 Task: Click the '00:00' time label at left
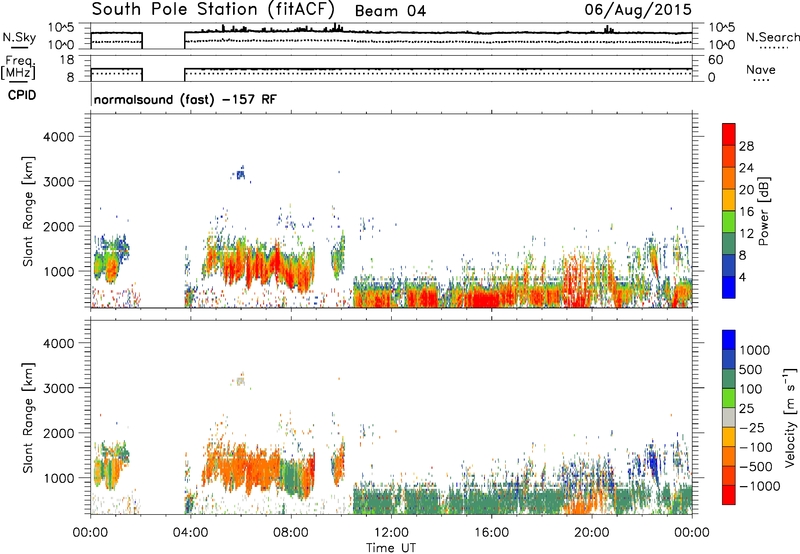point(90,533)
